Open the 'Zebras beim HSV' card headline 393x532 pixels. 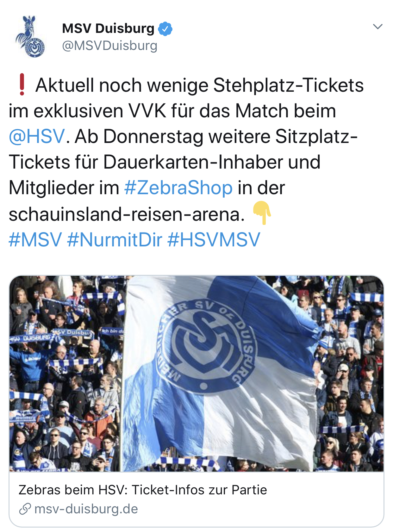[x=143, y=490]
